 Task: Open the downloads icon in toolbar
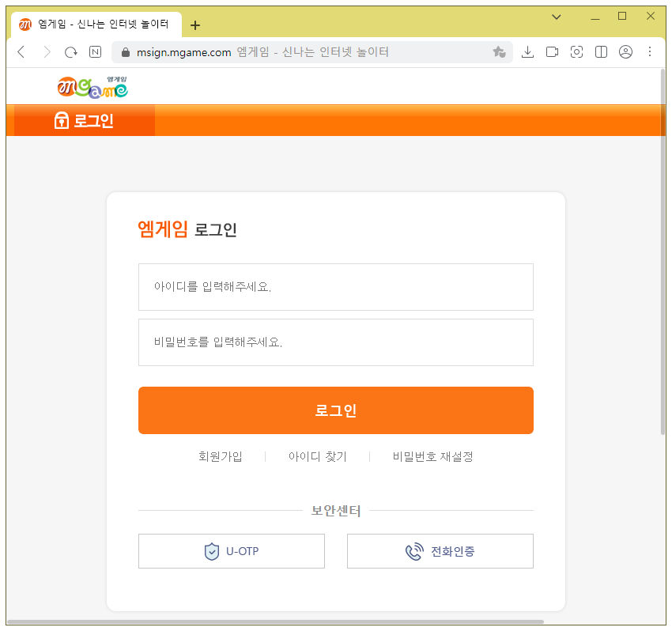pos(527,52)
